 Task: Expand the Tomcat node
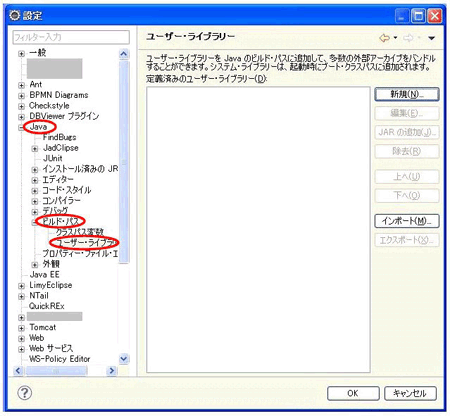click(21, 328)
